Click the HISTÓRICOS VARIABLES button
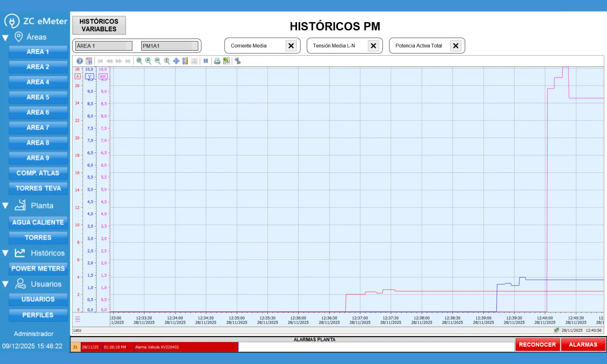 click(x=99, y=25)
